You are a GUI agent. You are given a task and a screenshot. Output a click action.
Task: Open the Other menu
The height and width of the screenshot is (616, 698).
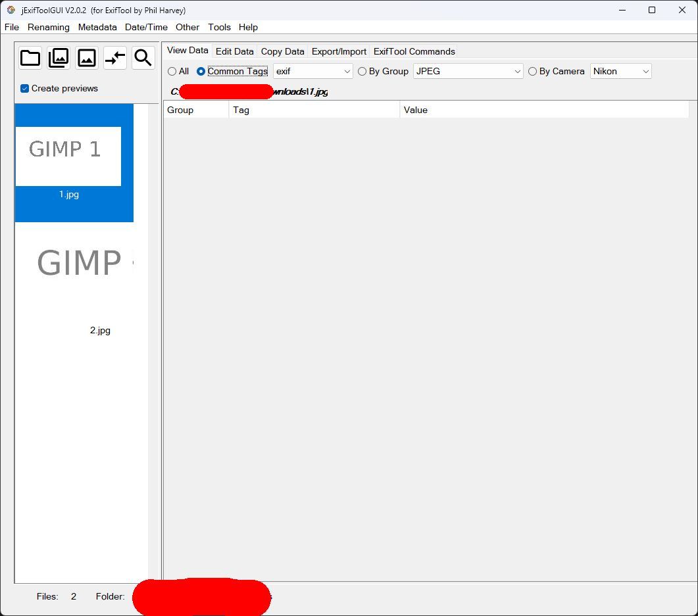click(x=187, y=27)
